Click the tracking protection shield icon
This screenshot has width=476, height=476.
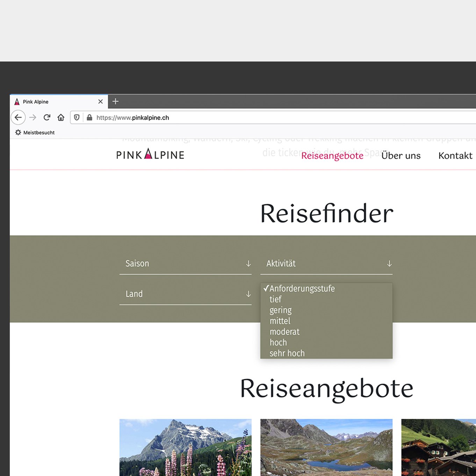(x=77, y=117)
